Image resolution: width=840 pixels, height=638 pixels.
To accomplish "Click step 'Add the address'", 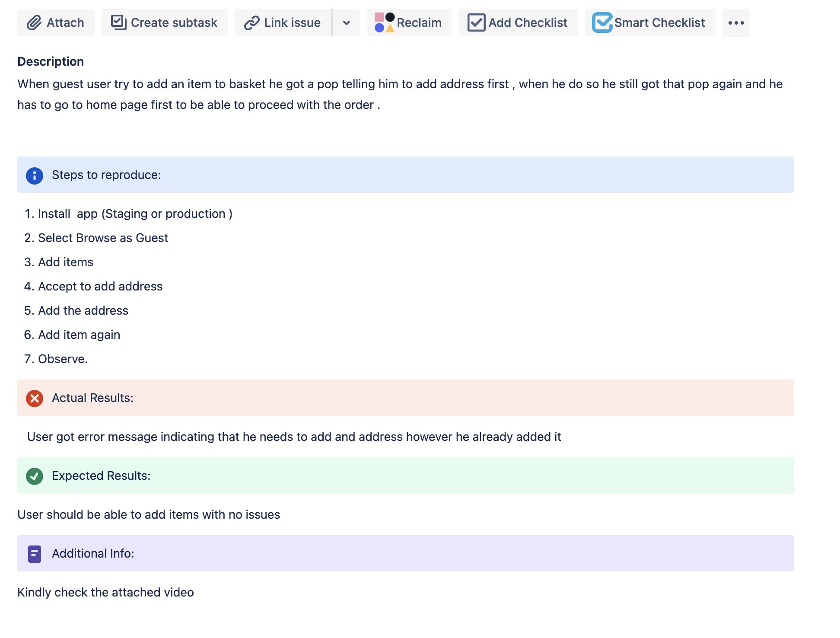I will click(83, 310).
